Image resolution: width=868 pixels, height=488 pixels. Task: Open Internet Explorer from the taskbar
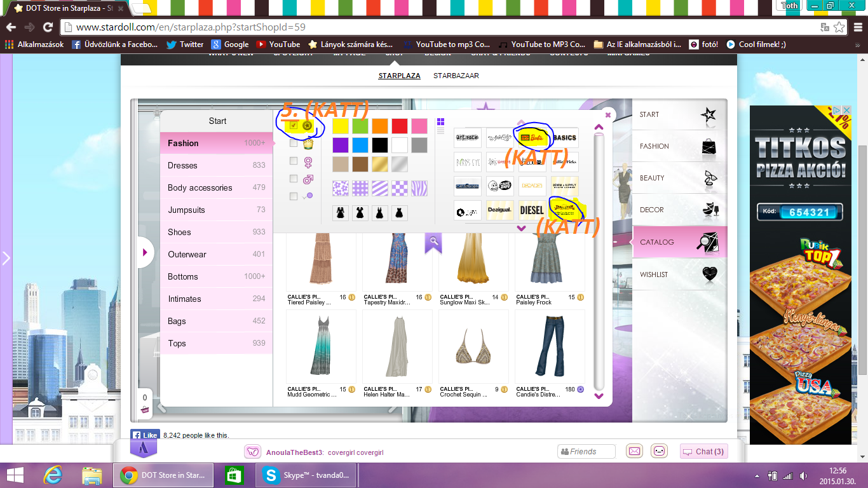(x=52, y=475)
